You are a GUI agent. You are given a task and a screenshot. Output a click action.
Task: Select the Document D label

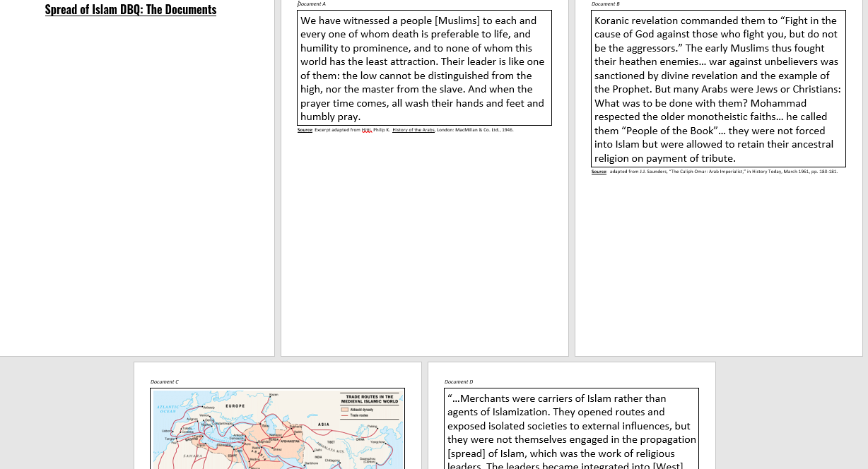coord(458,381)
